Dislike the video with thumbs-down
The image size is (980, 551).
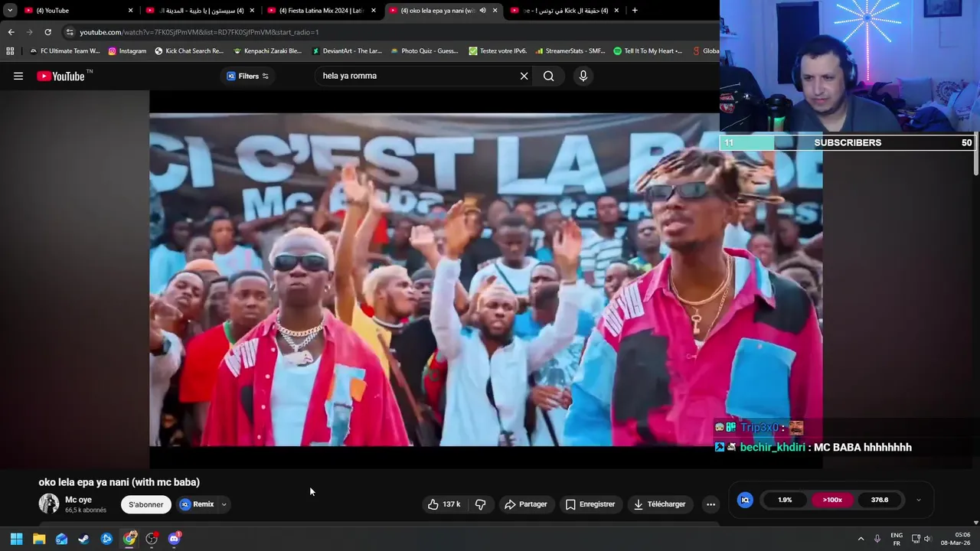[481, 504]
